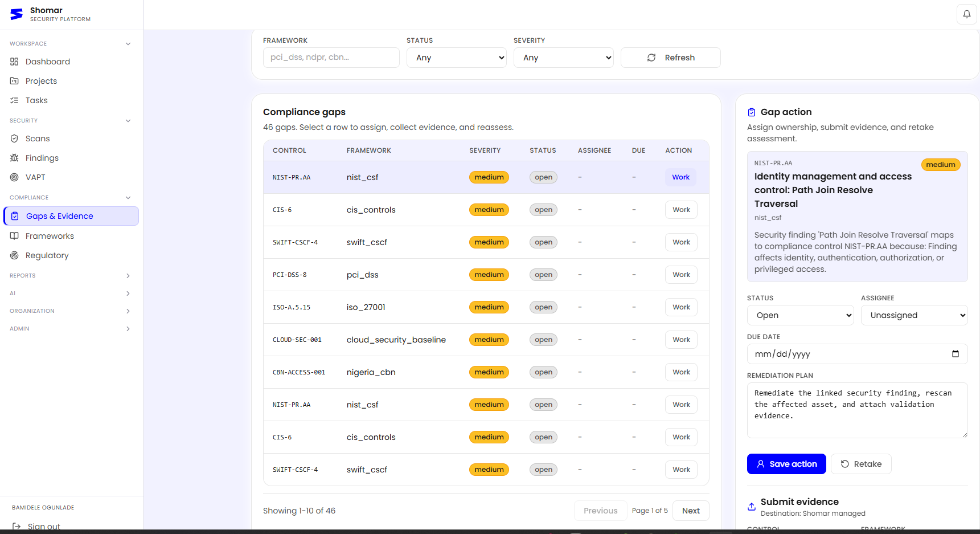This screenshot has width=980, height=534.
Task: Select the nigeria_cbn framework cell
Action: coord(371,372)
